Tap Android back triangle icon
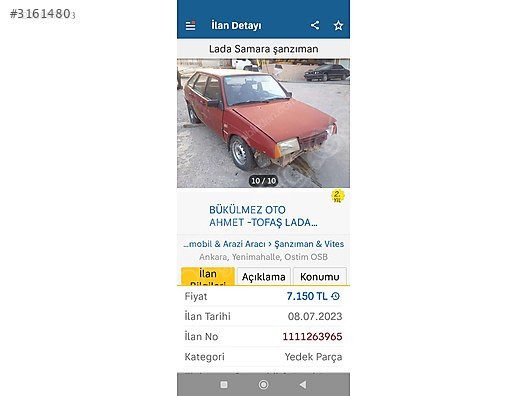Screen dimensions: 528x396 point(303,385)
